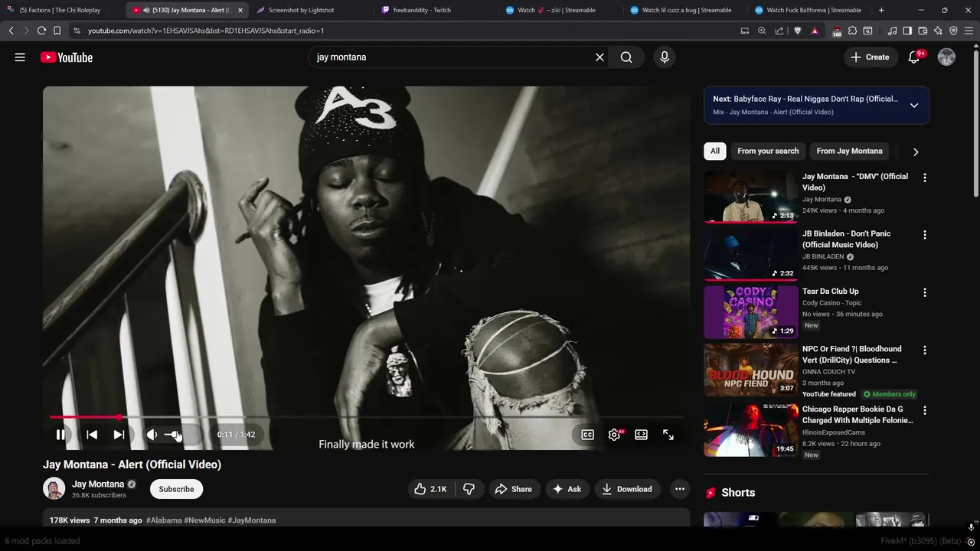This screenshot has height=551, width=980.
Task: Start voice search with the microphone
Action: pyautogui.click(x=664, y=57)
